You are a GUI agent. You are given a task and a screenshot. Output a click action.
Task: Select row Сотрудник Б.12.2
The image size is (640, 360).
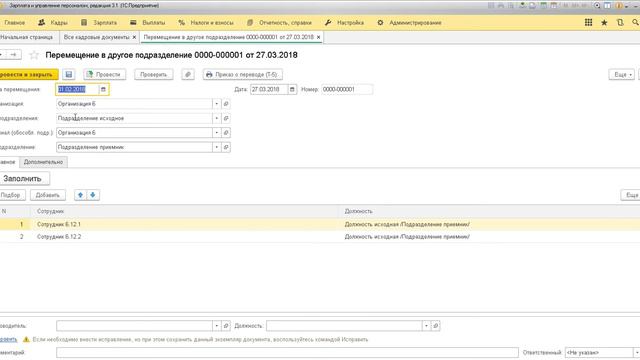320,237
